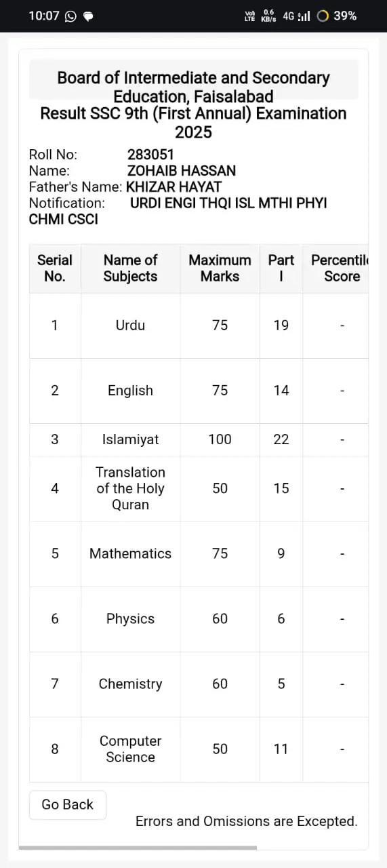Image resolution: width=387 pixels, height=868 pixels.
Task: Click the Maximum Marks column header
Action: pyautogui.click(x=220, y=269)
